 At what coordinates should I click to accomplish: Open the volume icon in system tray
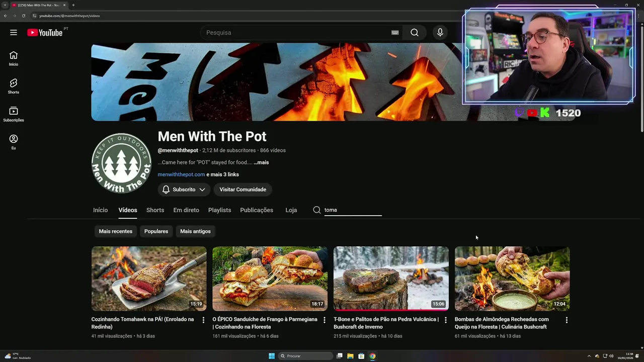pos(611,356)
